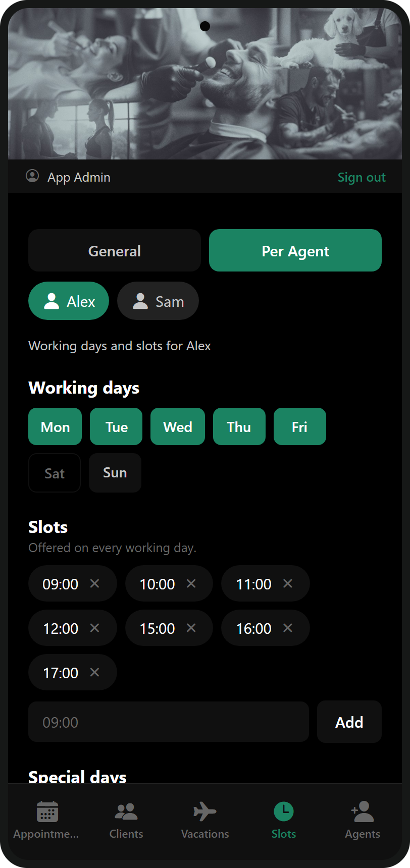Open the Clients people icon
This screenshot has width=410, height=868.
[126, 811]
